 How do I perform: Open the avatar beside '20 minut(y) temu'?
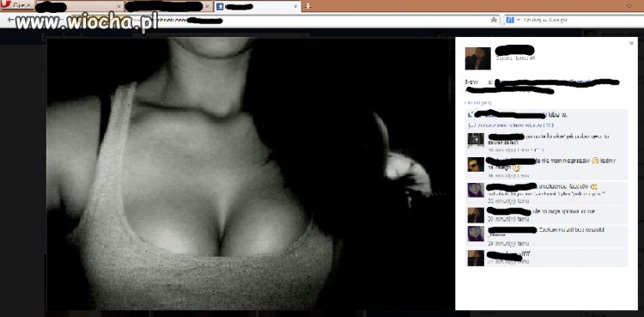(x=476, y=215)
